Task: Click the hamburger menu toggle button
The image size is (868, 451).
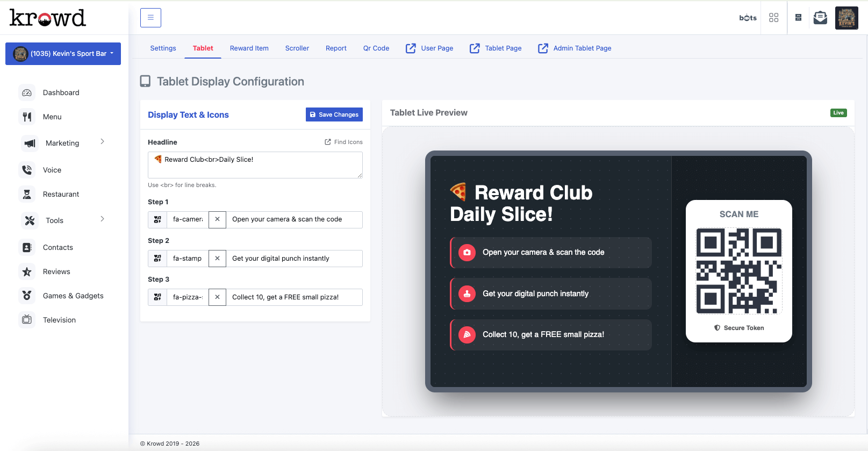Action: 150,18
